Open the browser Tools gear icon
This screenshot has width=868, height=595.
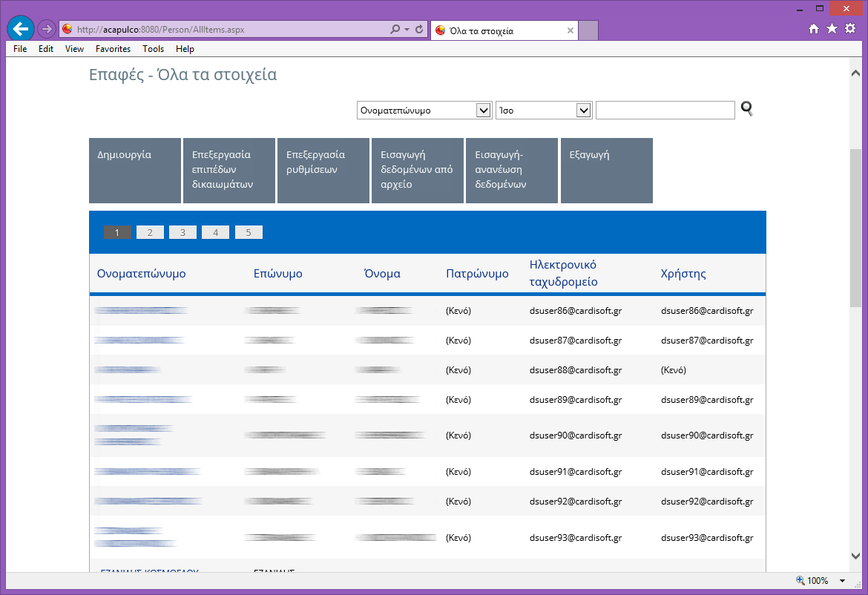(850, 29)
